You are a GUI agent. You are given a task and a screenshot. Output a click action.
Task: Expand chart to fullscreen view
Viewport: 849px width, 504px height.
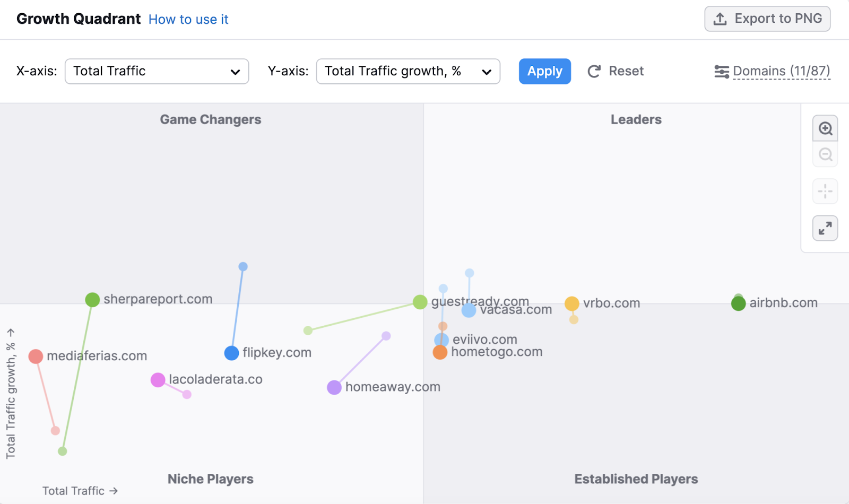(825, 228)
